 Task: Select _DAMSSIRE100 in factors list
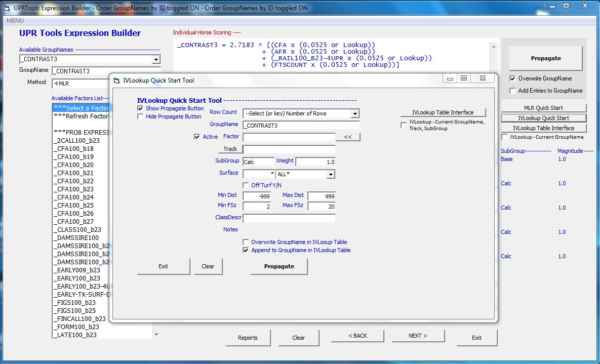pyautogui.click(x=81, y=238)
